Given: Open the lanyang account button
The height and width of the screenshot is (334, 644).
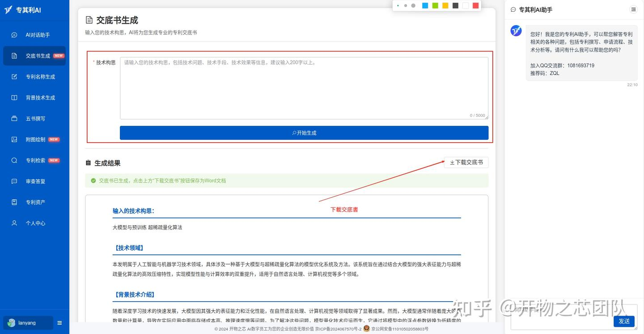Looking at the screenshot, I should click(28, 323).
